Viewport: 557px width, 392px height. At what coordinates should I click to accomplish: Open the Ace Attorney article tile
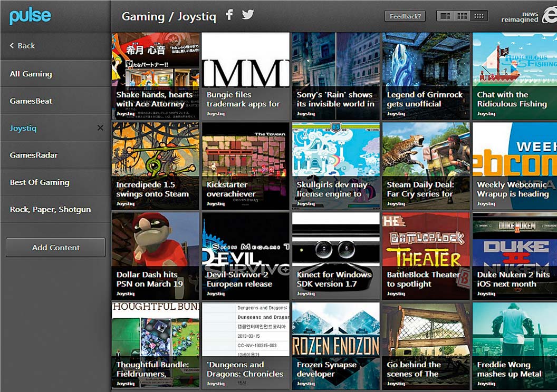coord(156,76)
